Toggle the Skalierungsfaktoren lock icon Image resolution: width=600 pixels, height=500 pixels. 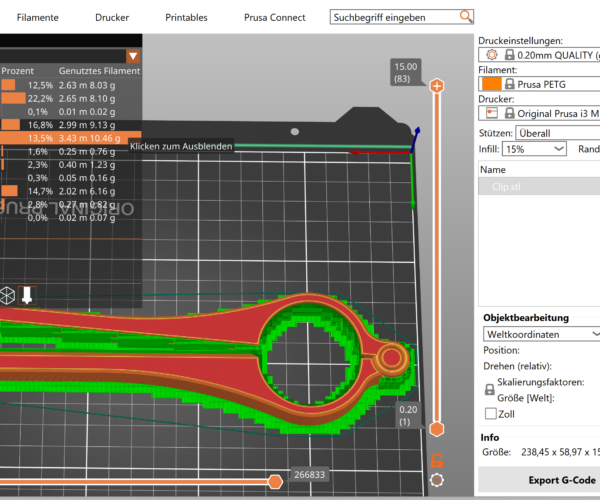489,390
